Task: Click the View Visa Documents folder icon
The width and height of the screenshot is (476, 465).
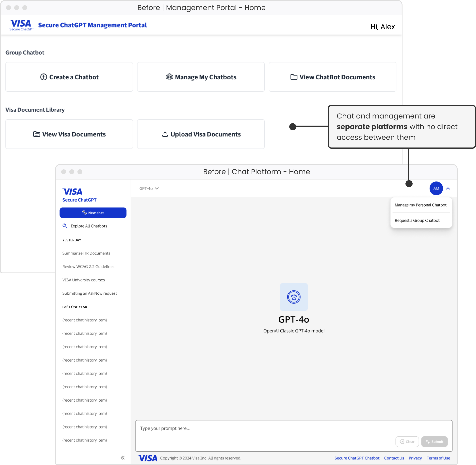Action: [37, 134]
